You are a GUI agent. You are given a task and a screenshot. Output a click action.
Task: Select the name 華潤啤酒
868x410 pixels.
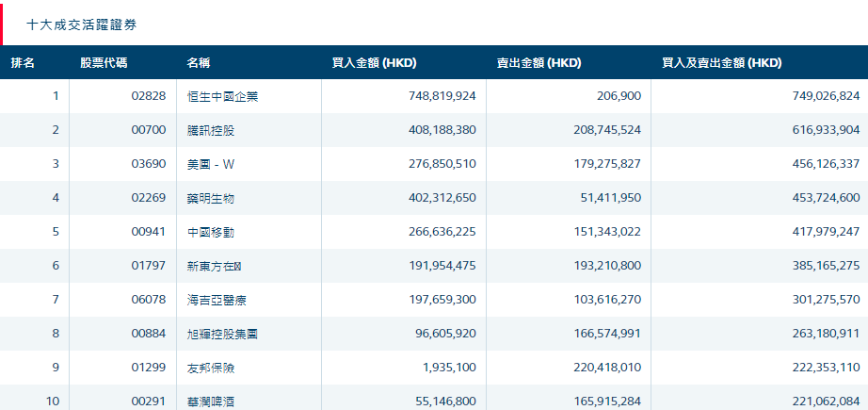tap(211, 402)
